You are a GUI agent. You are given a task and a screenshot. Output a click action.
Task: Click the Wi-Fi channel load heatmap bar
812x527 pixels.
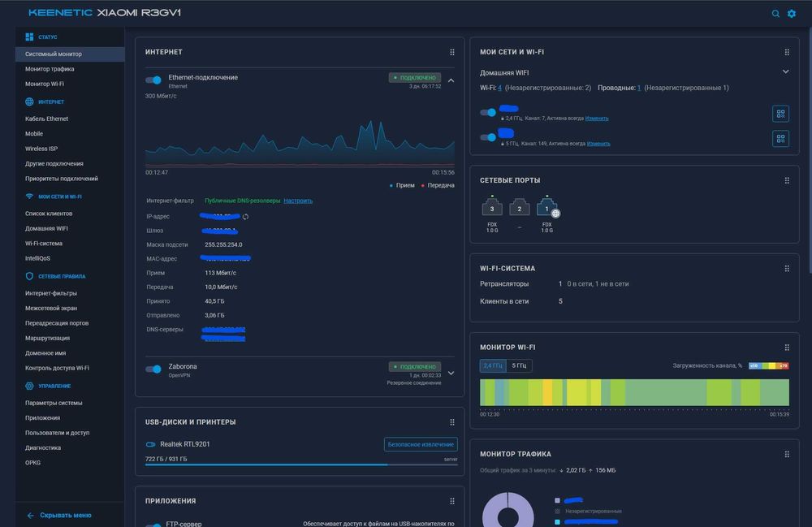(x=634, y=392)
